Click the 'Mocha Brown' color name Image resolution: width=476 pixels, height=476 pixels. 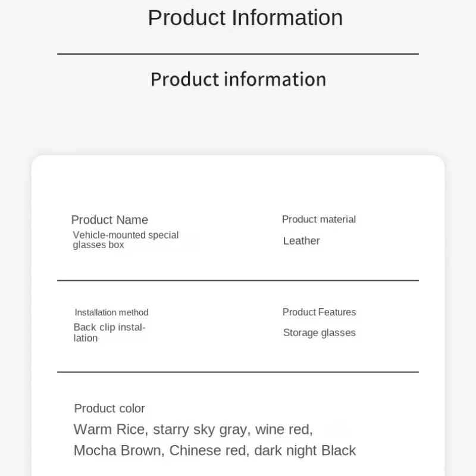[x=117, y=450]
